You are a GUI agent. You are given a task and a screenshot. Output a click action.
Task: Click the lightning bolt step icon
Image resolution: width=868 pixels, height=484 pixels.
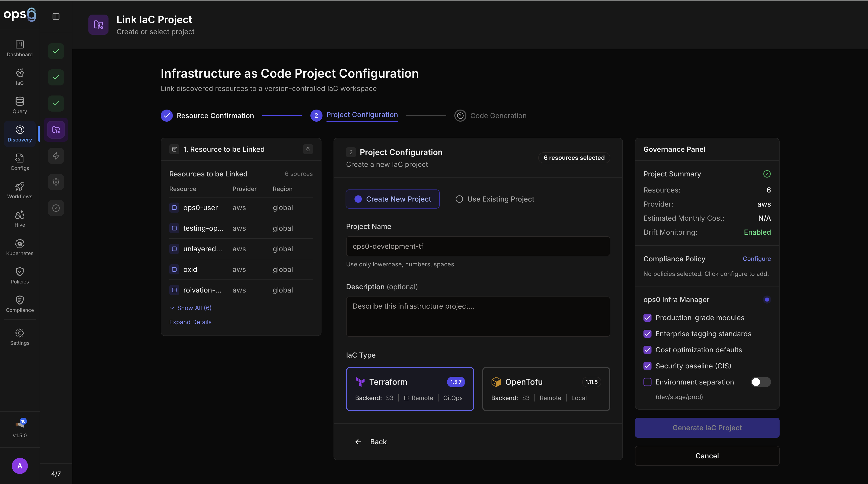56,156
